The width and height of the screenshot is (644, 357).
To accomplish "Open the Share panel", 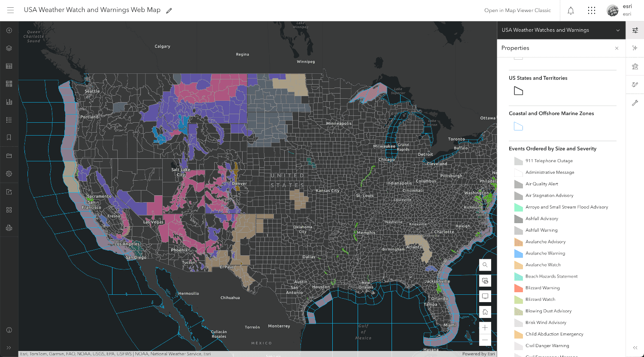I will [x=9, y=191].
